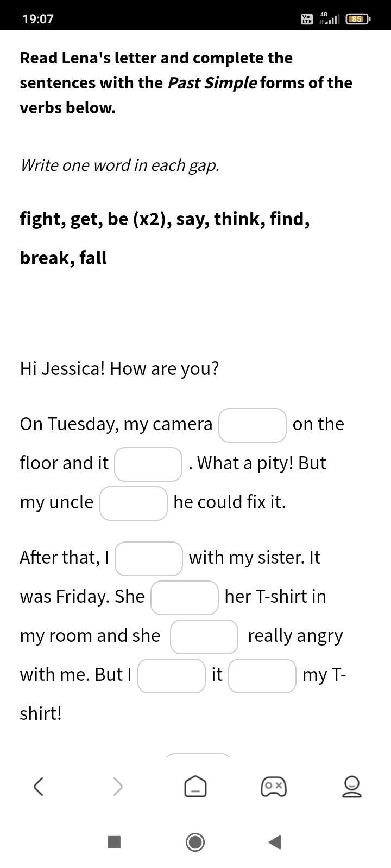This screenshot has height=868, width=391.
Task: Tap the 4G signal strength icon
Action: [x=329, y=18]
